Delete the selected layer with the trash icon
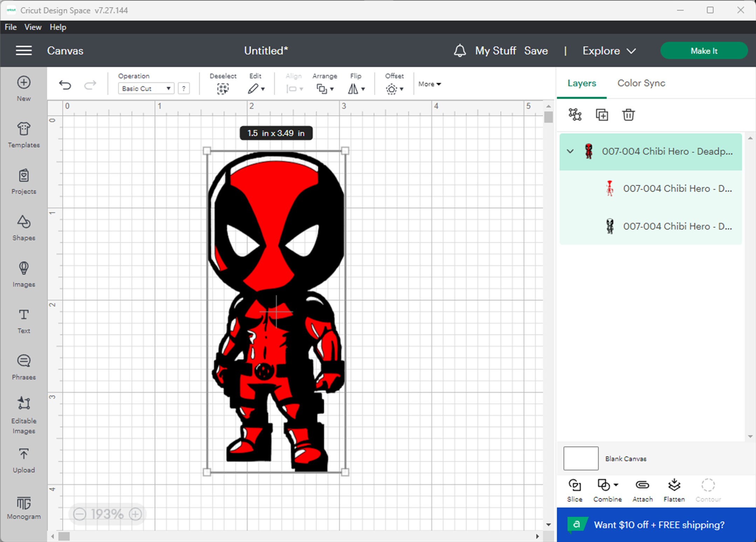Image resolution: width=756 pixels, height=542 pixels. pyautogui.click(x=628, y=114)
